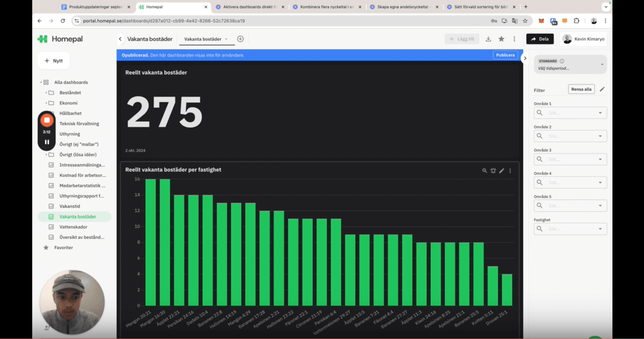Open the Vakanta bostäder tab dropdown
The height and width of the screenshot is (339, 644).
click(226, 39)
